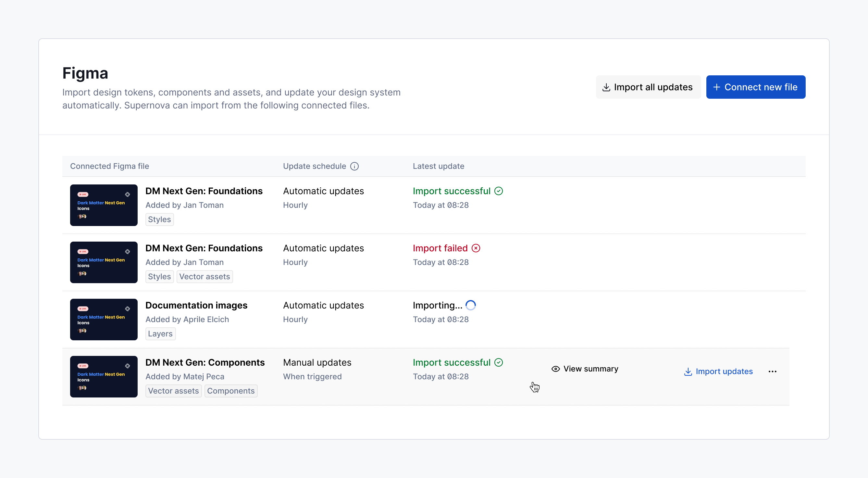The width and height of the screenshot is (868, 478).
Task: Click the Figma page heading
Action: point(85,73)
